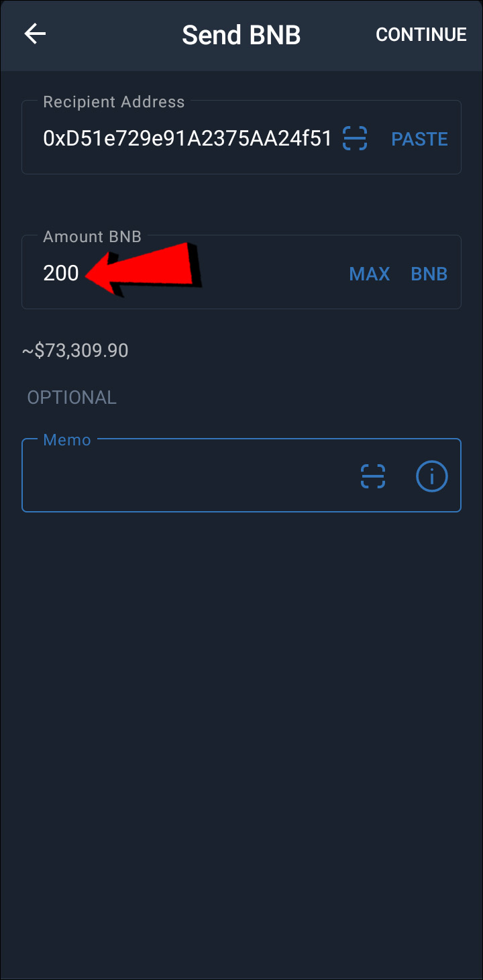The image size is (483, 980).
Task: Click the 0xD51e729e91A2375AA24f51 address text
Action: tap(188, 139)
